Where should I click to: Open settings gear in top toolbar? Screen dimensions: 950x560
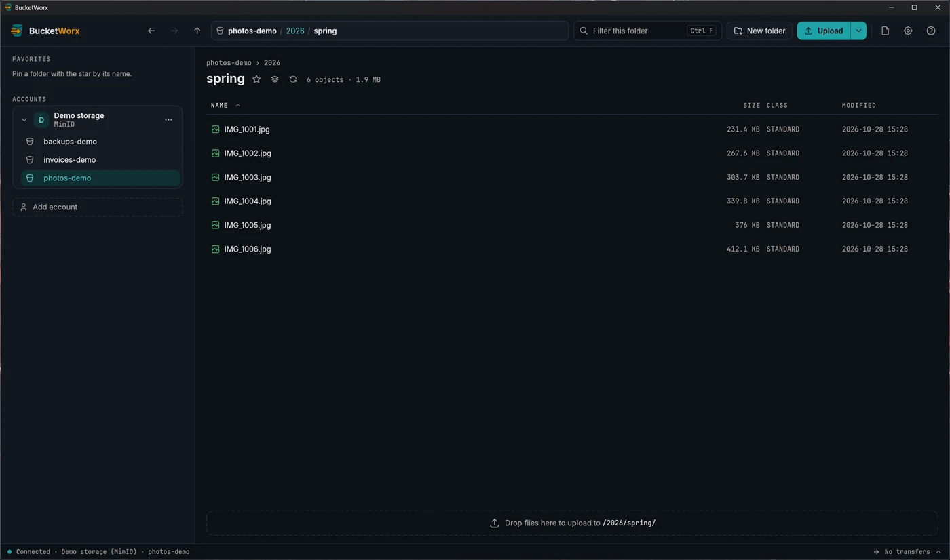click(x=908, y=31)
